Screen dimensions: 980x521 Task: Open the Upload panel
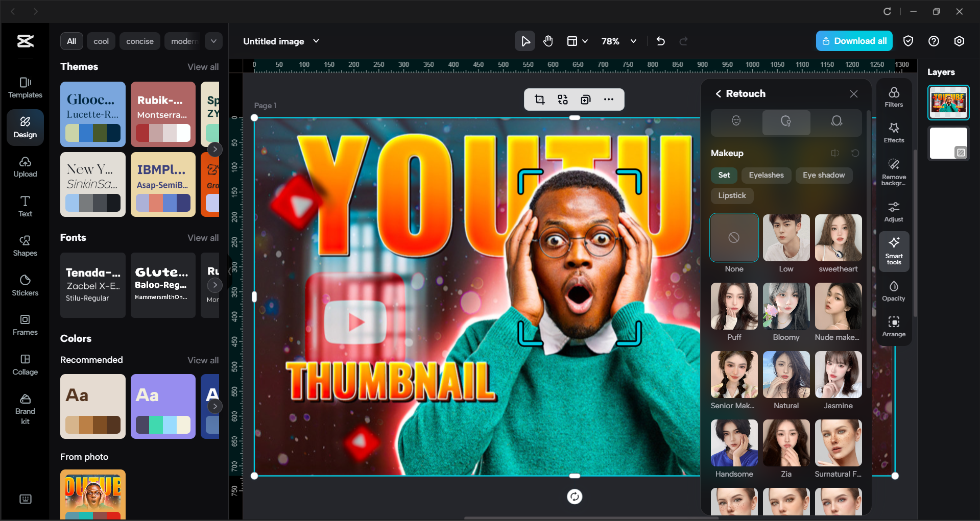25,167
